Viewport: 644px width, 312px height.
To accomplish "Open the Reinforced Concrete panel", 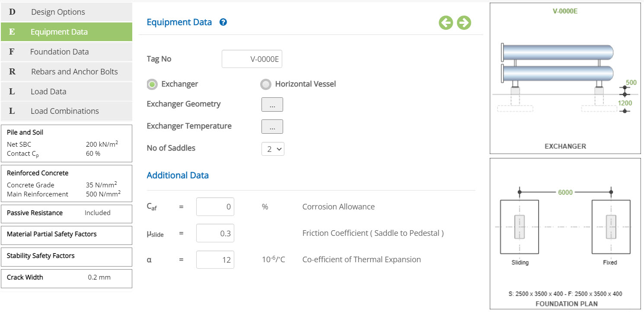I will [x=67, y=183].
